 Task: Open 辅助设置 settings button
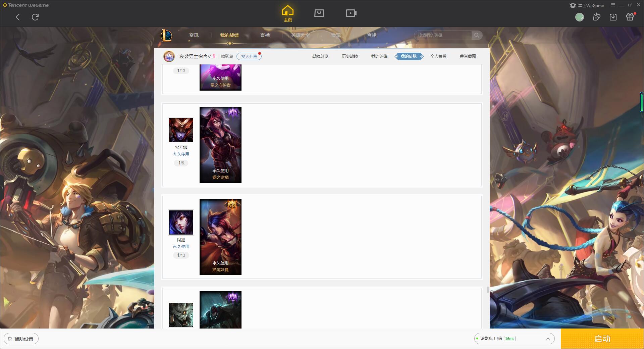[21, 339]
